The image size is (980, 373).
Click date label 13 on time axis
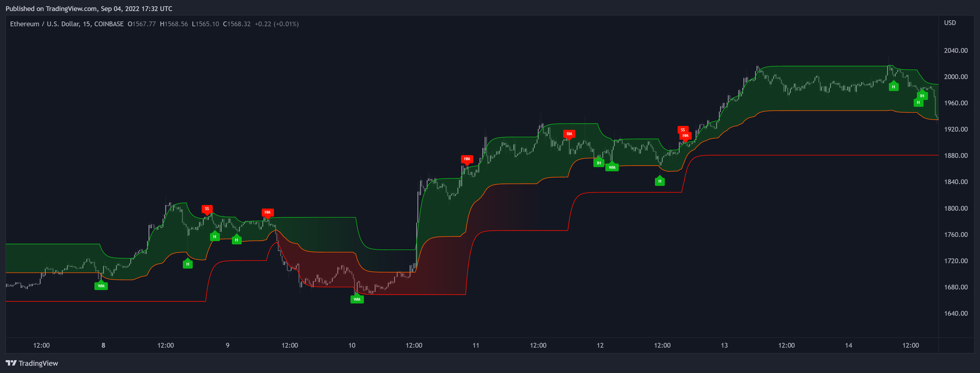tap(724, 345)
